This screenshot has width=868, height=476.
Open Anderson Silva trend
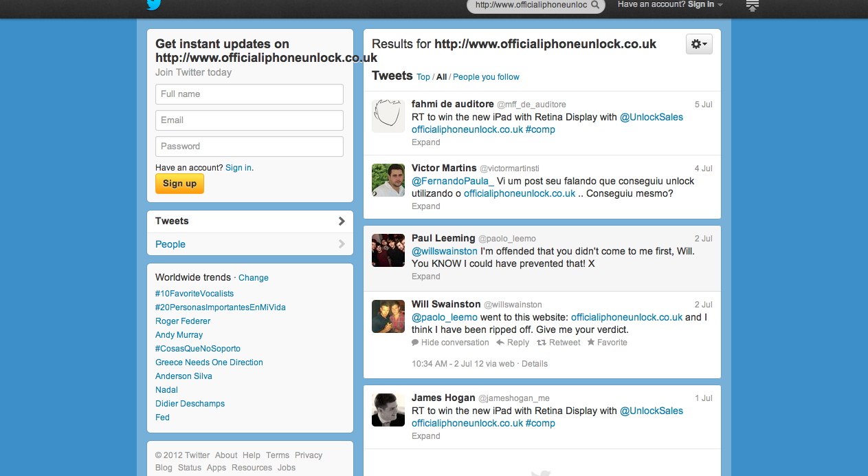pos(183,376)
